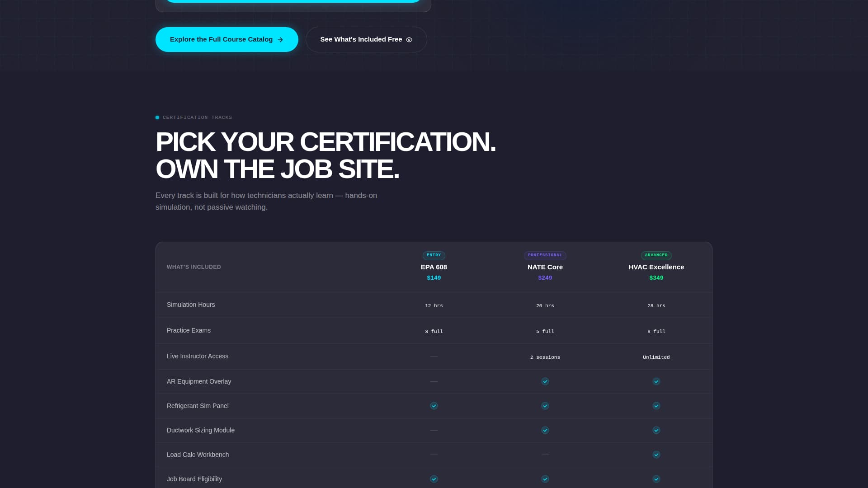Click the AR Equipment Overlay checkmark for HVAC Excellence
Image resolution: width=868 pixels, height=488 pixels.
656,381
